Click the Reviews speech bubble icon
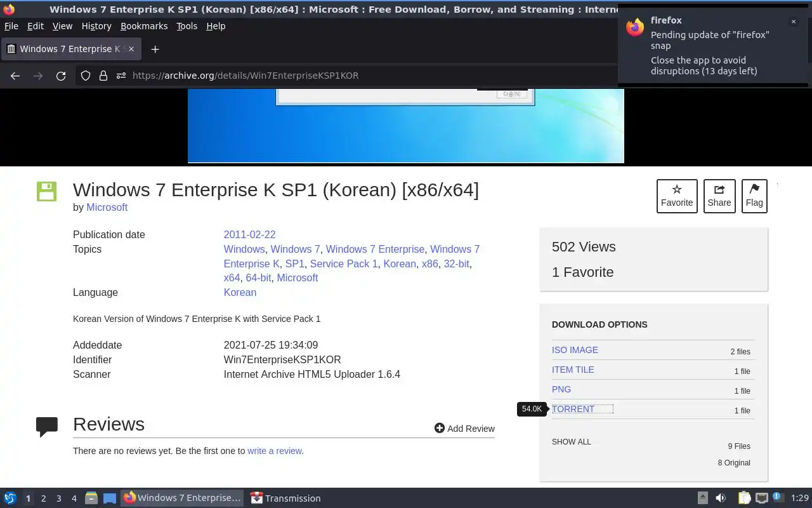 (x=47, y=427)
